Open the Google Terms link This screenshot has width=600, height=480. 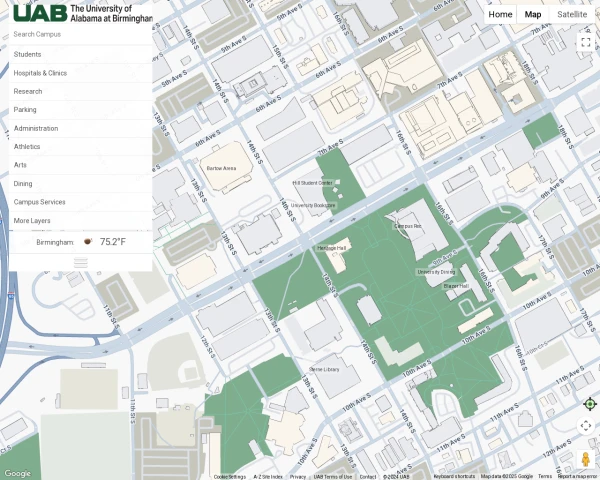[x=545, y=477]
